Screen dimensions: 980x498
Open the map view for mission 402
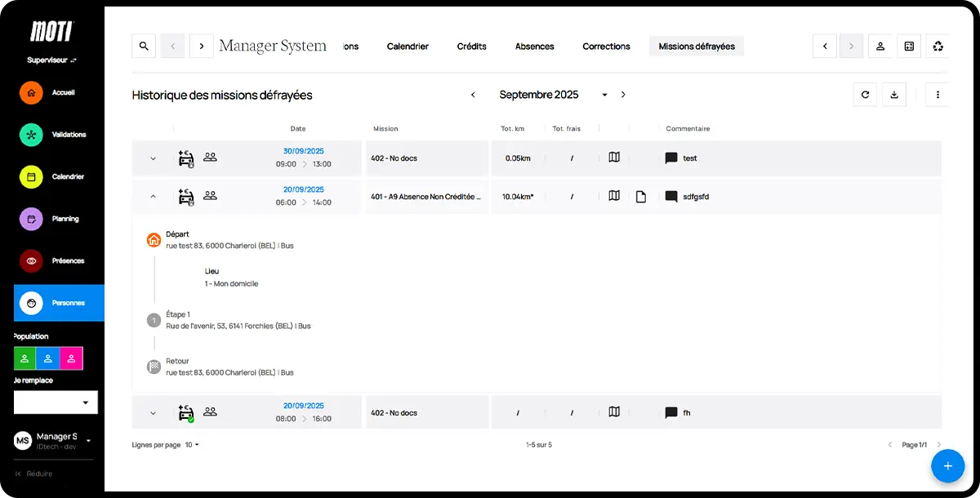[x=614, y=158]
